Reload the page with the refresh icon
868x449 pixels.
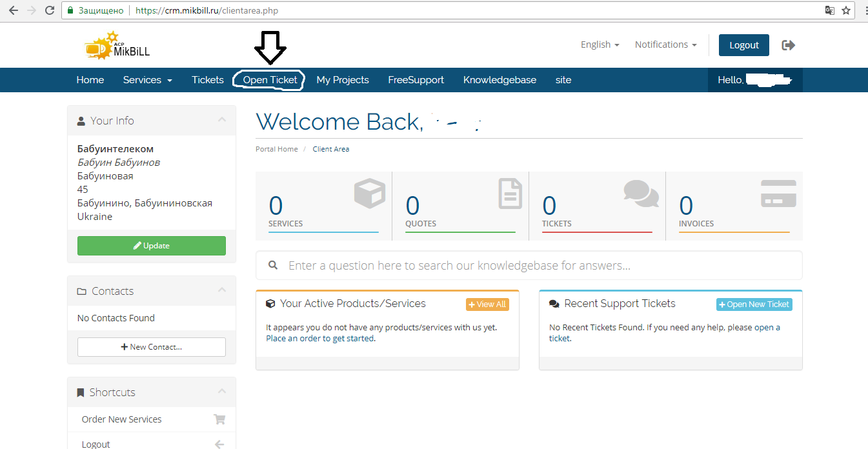(x=50, y=10)
